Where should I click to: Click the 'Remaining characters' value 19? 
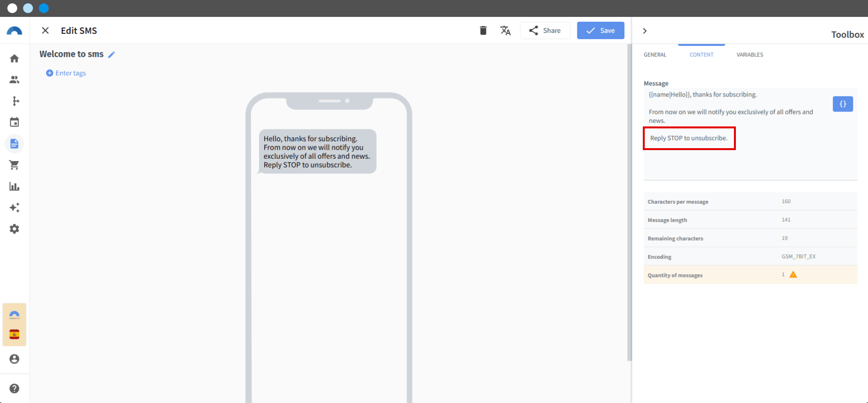[785, 238]
